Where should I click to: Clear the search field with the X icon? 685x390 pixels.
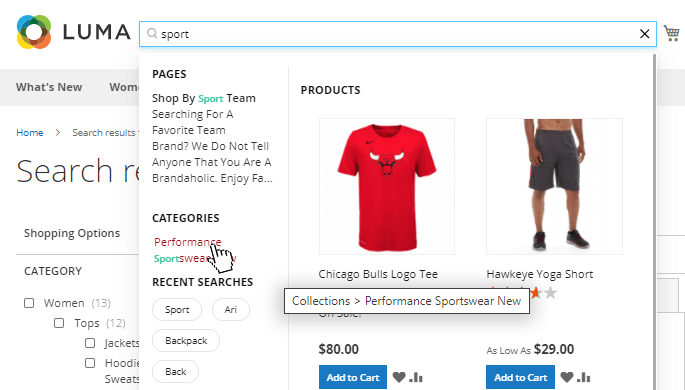pos(644,34)
